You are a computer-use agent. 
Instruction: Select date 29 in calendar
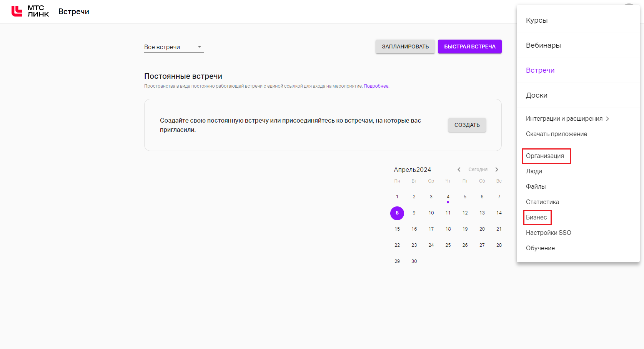click(x=397, y=261)
